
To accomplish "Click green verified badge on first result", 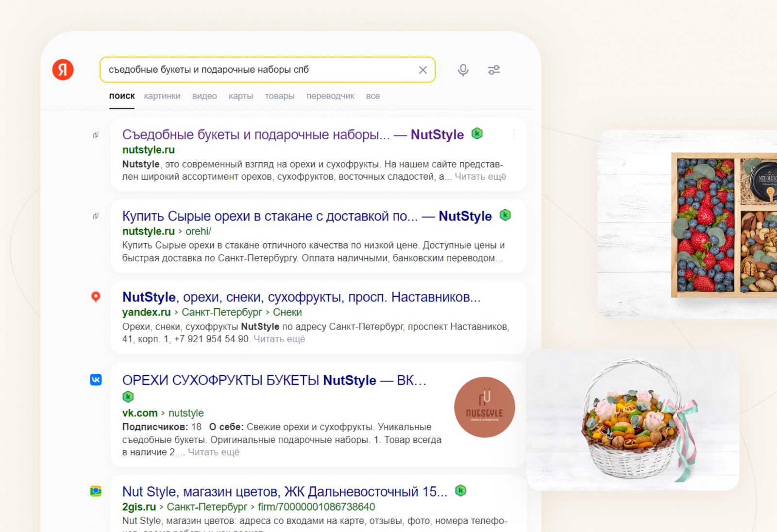I will click(x=477, y=133).
